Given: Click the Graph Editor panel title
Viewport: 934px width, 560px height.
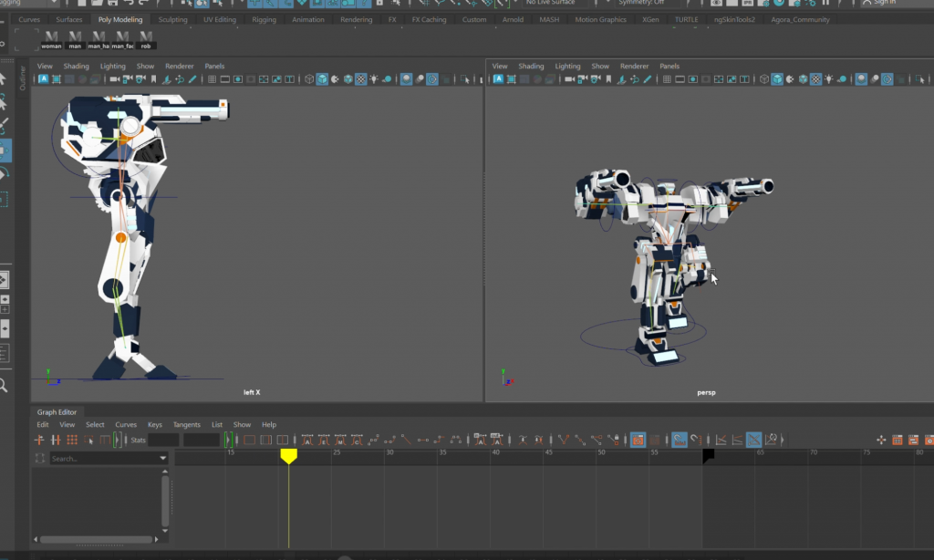Looking at the screenshot, I should click(57, 412).
